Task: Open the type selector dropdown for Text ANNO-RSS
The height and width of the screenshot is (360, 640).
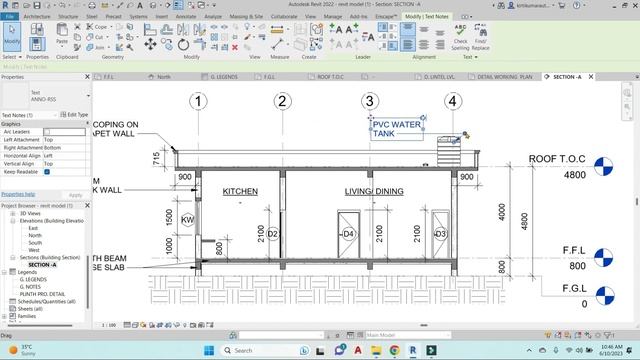Action: point(88,96)
